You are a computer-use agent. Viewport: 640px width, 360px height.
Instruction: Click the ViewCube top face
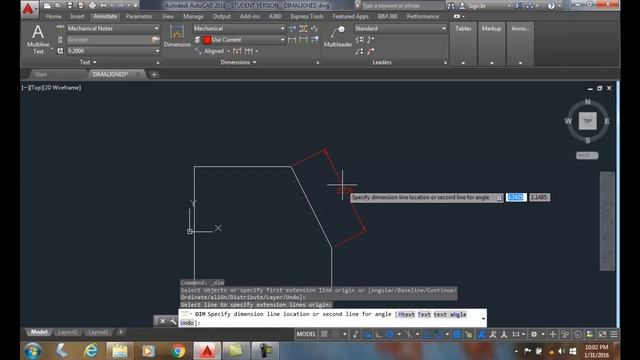pos(587,121)
